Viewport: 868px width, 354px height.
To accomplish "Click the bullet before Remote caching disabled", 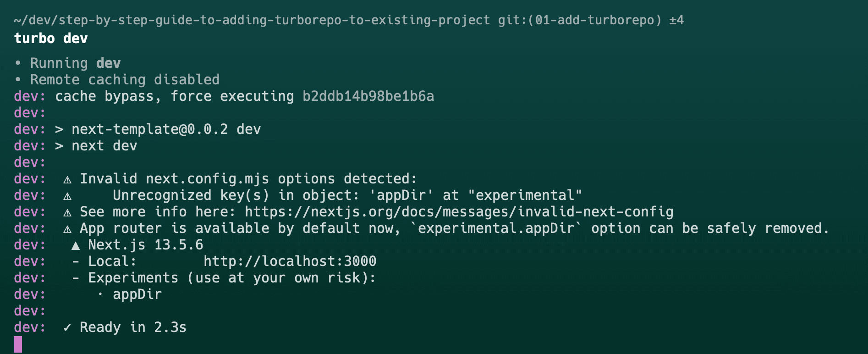I will tap(18, 79).
